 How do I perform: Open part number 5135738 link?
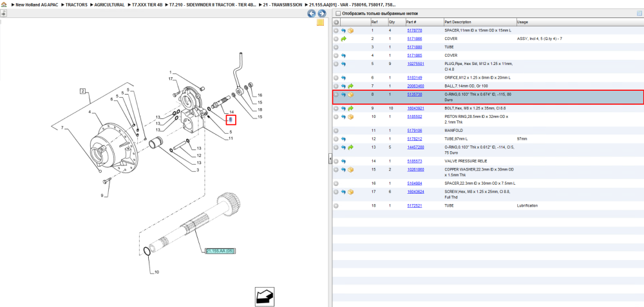pos(414,95)
